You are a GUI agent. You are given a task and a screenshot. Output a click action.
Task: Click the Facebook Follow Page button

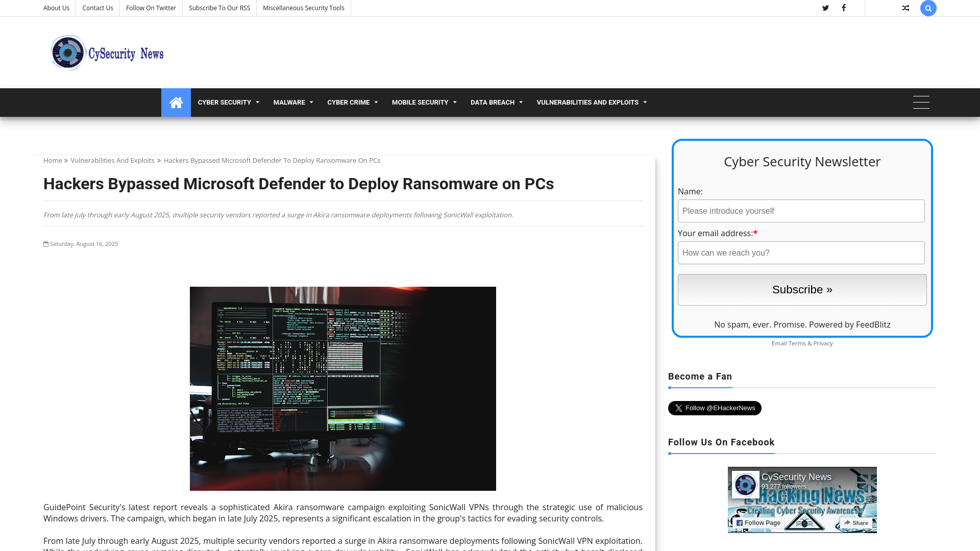(758, 523)
